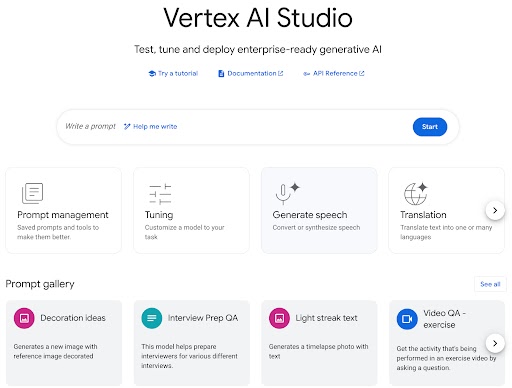512x388 pixels.
Task: Click the 'Test, tune and deploy' subtitle
Action: pyautogui.click(x=258, y=49)
